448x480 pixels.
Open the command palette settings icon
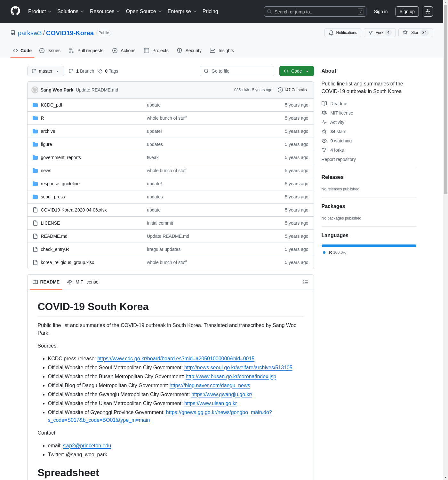point(428,12)
